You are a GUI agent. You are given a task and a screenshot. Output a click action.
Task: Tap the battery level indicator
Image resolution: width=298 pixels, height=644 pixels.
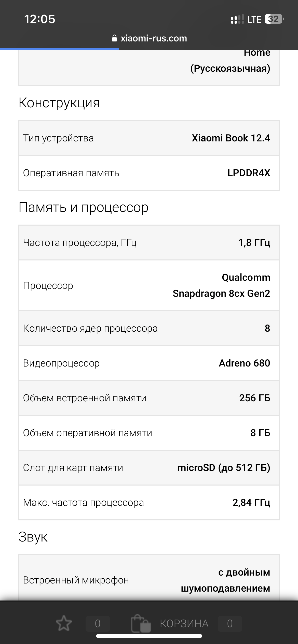click(274, 19)
